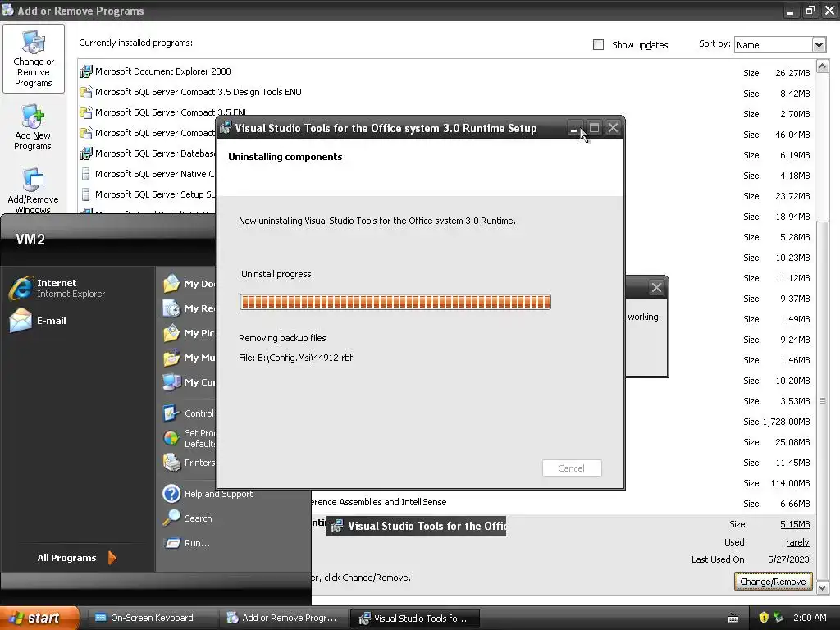Image resolution: width=840 pixels, height=630 pixels.
Task: Open Add New Programs sidebar icon
Action: point(33,127)
